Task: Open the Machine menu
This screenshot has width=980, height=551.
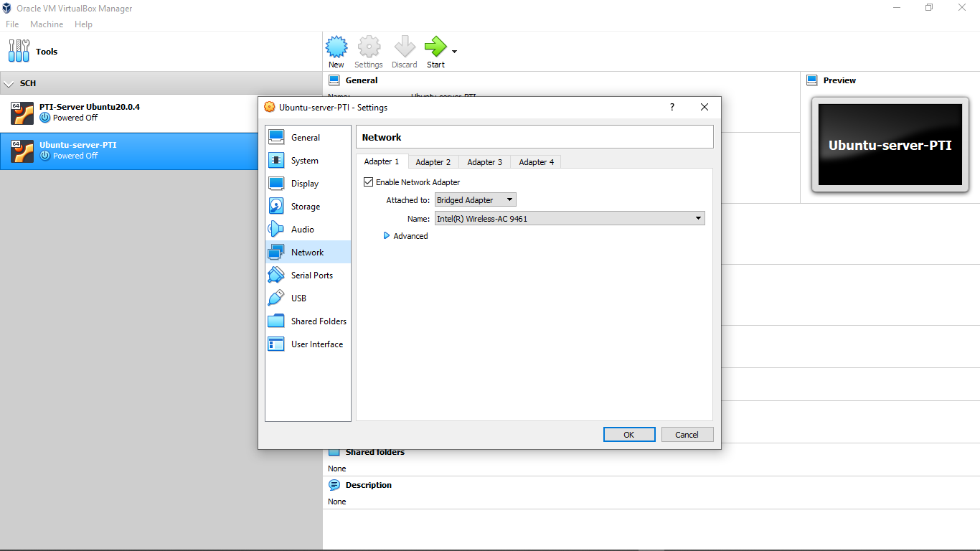Action: coord(47,24)
